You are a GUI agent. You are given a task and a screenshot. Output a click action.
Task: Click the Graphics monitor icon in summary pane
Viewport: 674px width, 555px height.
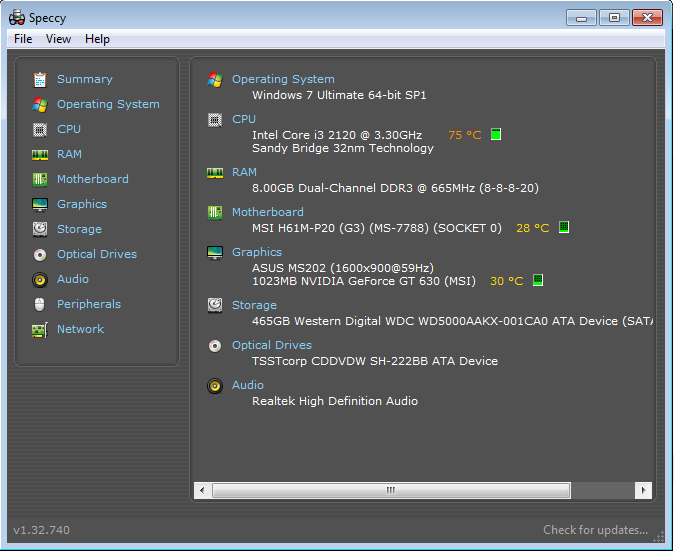tap(215, 252)
